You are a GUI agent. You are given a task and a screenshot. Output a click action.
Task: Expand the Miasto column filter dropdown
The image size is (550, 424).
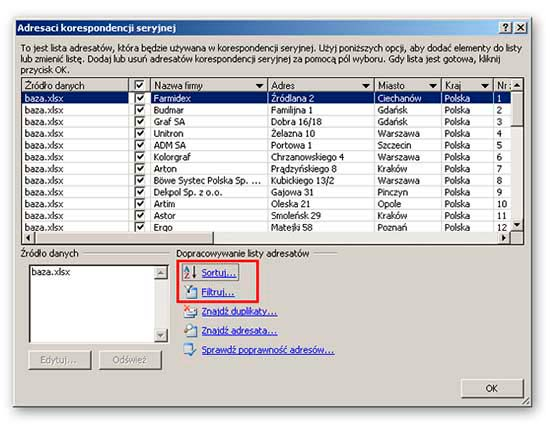pos(433,86)
